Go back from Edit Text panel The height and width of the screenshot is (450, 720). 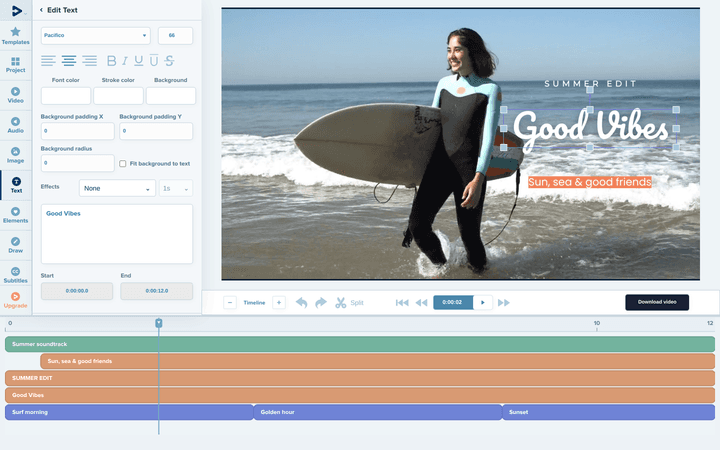[x=41, y=10]
